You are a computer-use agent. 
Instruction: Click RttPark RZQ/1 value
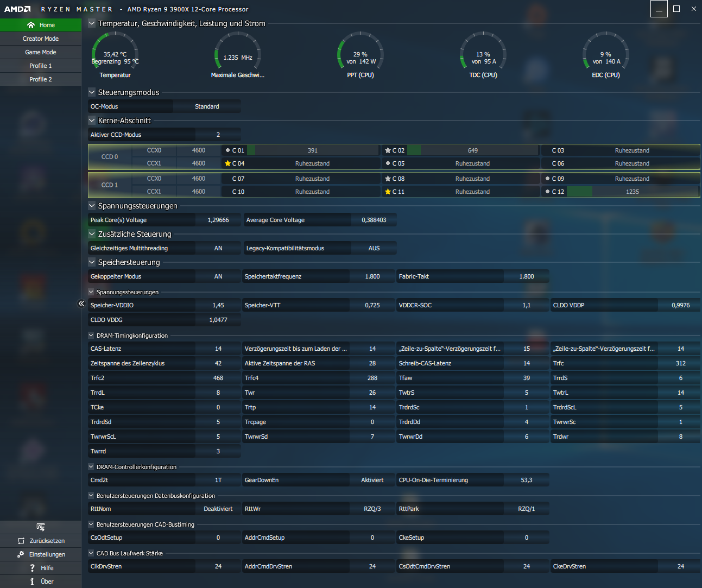click(527, 509)
